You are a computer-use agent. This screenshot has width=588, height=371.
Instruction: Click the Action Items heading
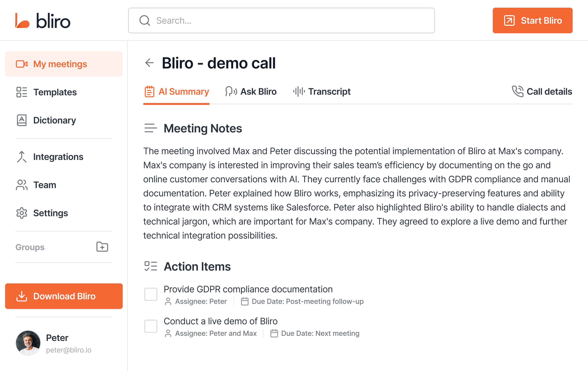[197, 266]
